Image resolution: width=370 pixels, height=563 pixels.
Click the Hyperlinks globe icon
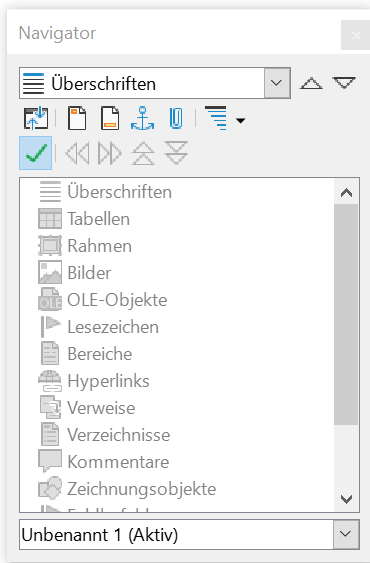(x=50, y=381)
